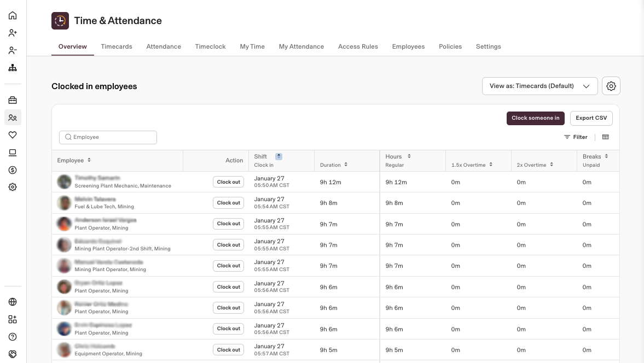Click the Clocked in employees heading

pos(94,86)
